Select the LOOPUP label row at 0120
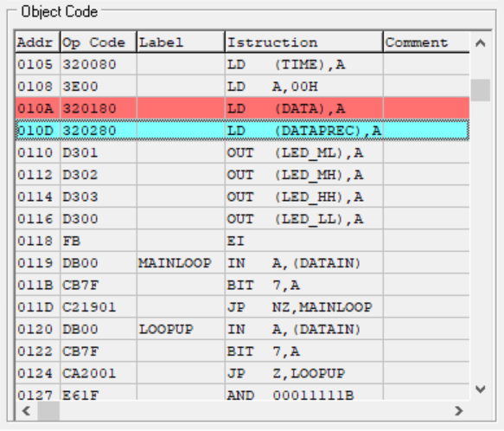504x431 pixels. (242, 329)
